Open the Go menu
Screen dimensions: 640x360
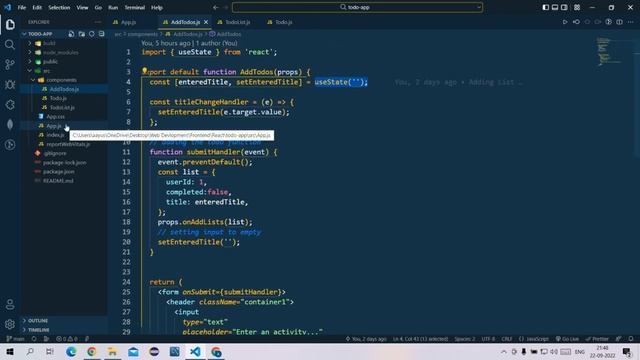98,7
